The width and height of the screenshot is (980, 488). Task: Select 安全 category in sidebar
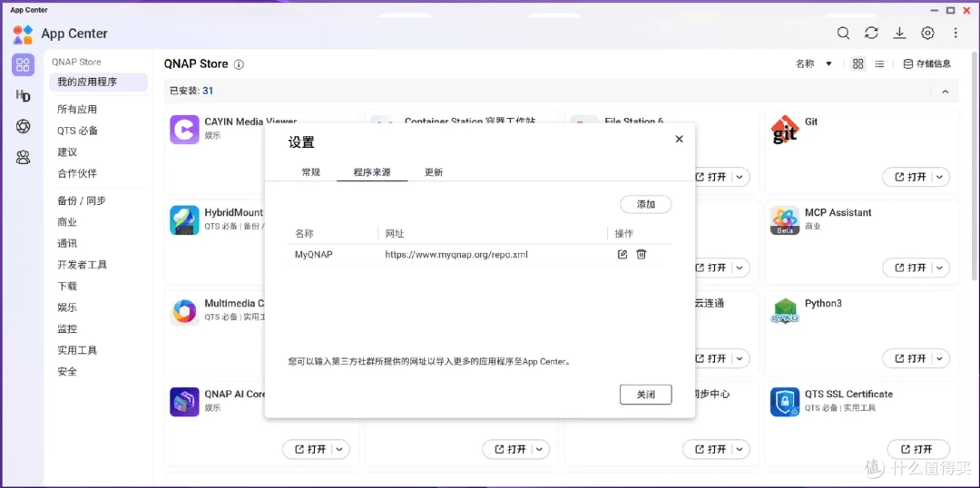pos(67,371)
